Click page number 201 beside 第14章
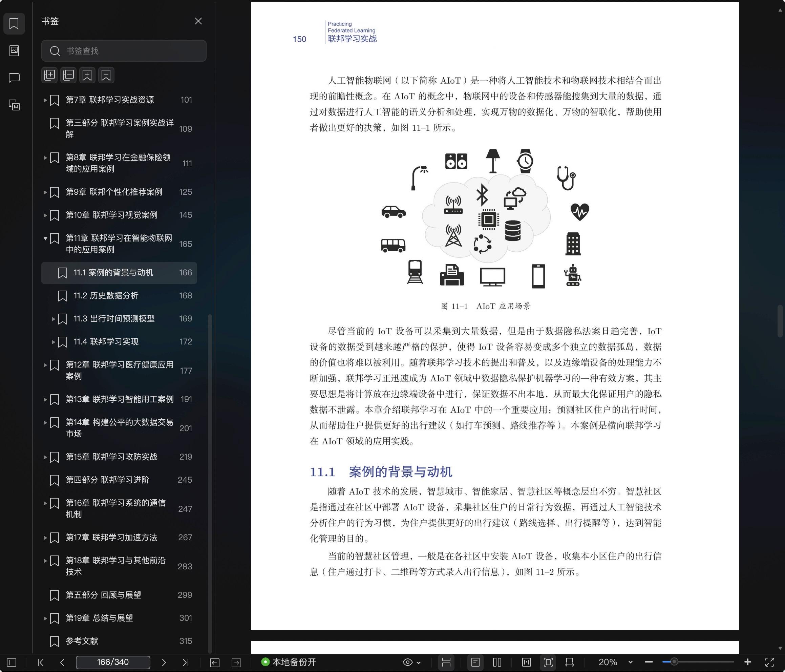The height and width of the screenshot is (672, 785). (x=186, y=428)
